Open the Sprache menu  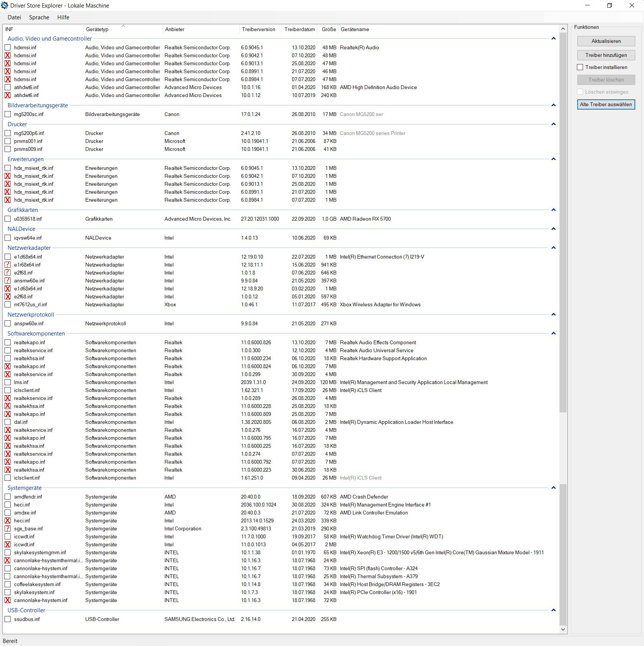(39, 17)
